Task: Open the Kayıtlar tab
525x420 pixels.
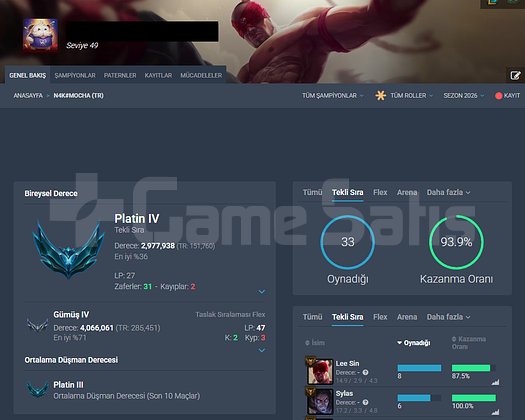Action: coord(158,75)
